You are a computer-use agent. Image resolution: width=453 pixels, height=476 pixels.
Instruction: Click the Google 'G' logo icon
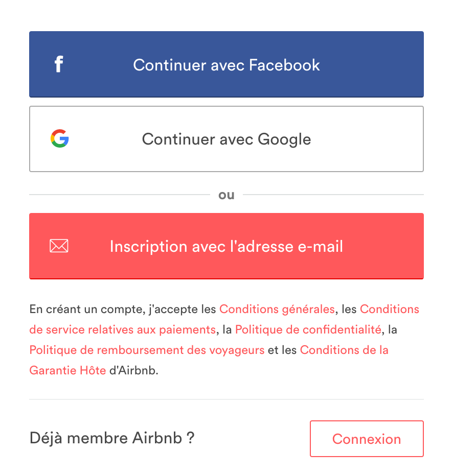59,138
